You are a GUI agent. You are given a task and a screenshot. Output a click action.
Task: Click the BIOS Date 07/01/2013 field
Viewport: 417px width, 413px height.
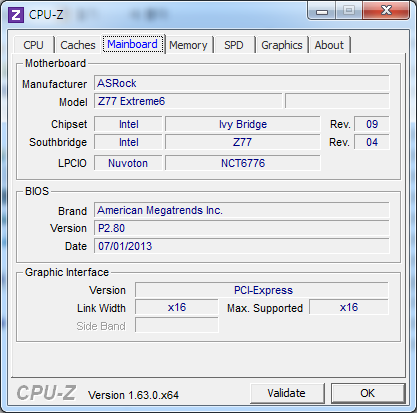pos(241,246)
